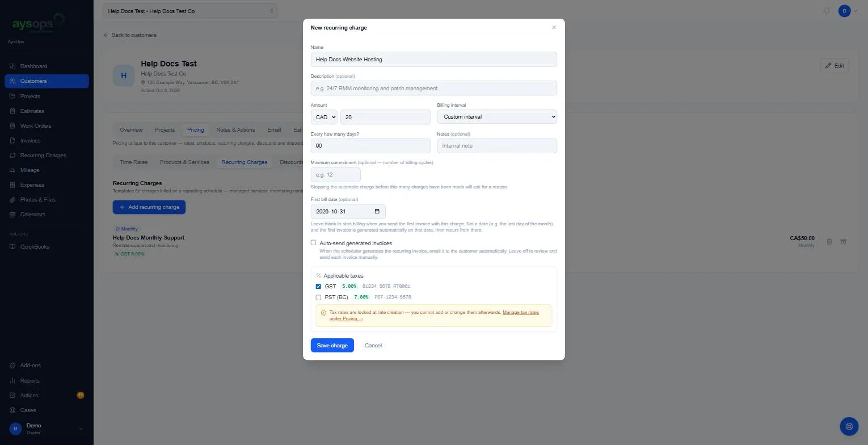Check the PST (BC) tax checkbox
868x445 pixels.
coord(318,297)
